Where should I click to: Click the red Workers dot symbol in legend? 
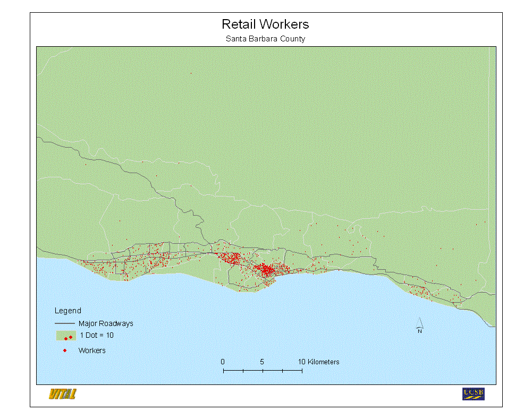[x=65, y=350]
